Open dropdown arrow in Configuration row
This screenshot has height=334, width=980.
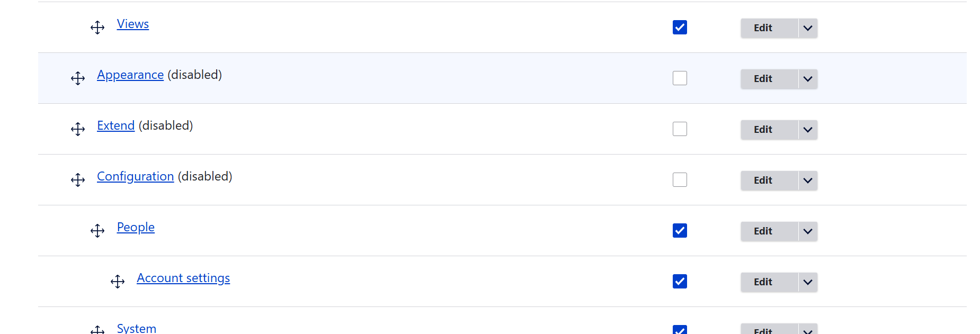(x=807, y=180)
